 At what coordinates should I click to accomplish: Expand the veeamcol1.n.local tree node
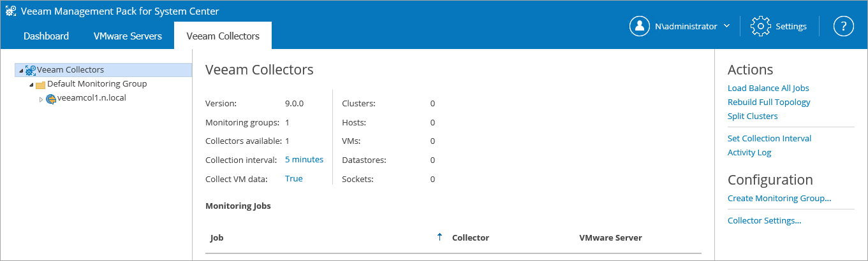click(41, 99)
